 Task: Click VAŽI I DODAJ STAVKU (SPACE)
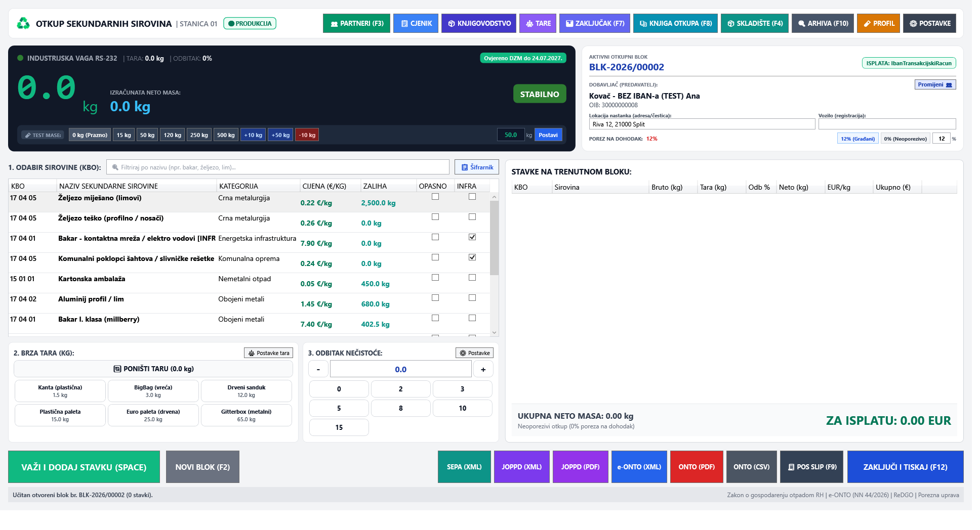pos(84,467)
